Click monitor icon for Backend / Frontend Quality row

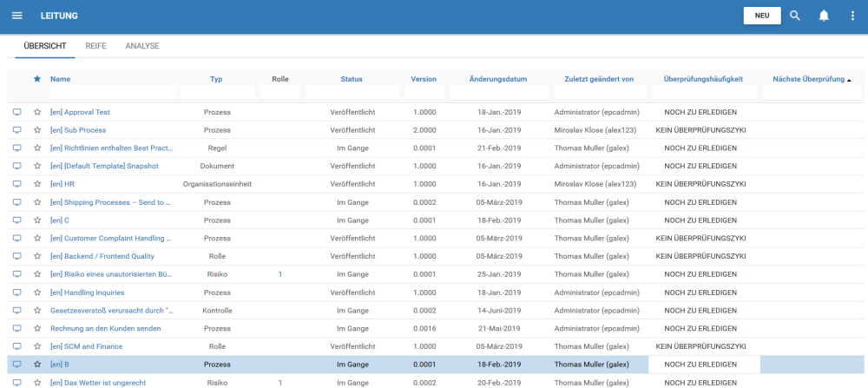coord(17,256)
